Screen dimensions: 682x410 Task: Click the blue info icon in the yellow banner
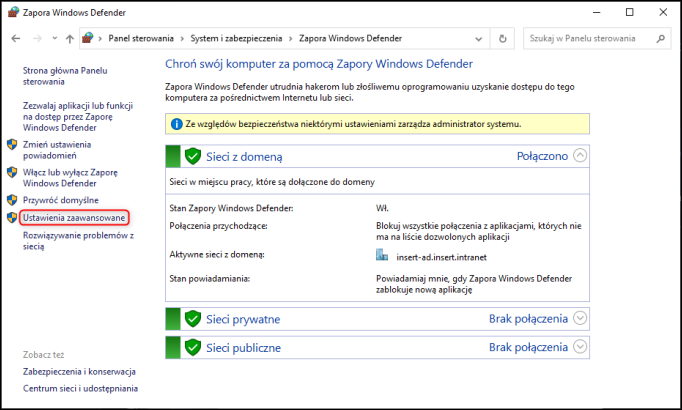[x=177, y=124]
